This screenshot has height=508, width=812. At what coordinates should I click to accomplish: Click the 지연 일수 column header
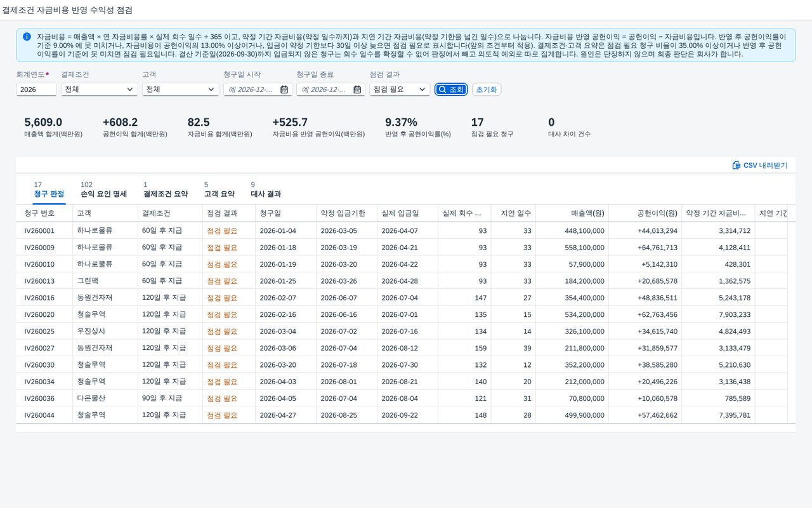pos(513,213)
